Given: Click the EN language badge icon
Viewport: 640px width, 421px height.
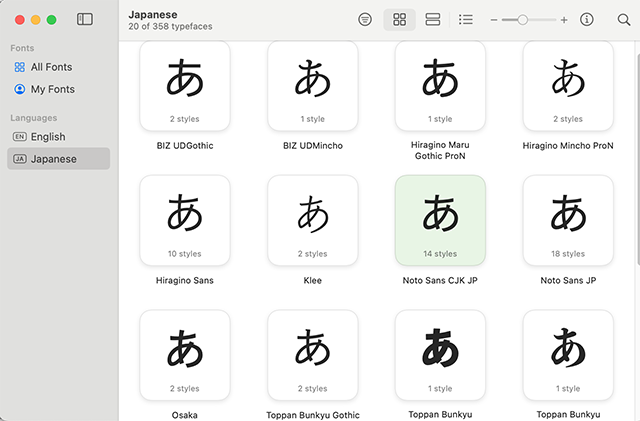Looking at the screenshot, I should tap(20, 136).
